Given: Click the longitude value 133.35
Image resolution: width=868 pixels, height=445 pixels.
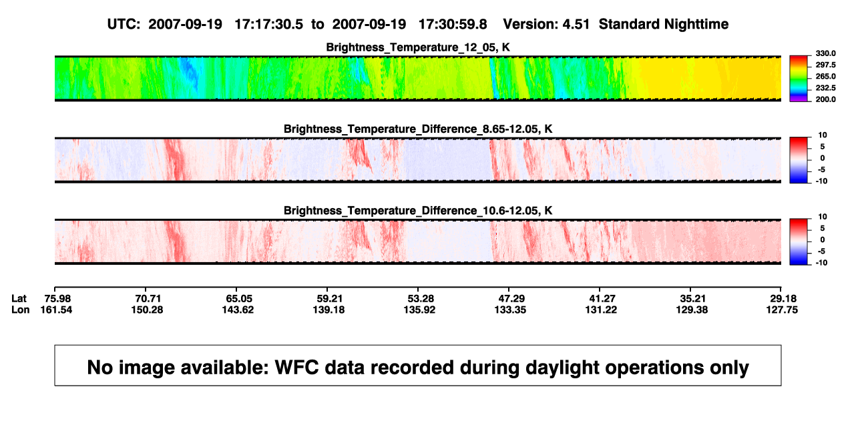Looking at the screenshot, I should (x=511, y=310).
